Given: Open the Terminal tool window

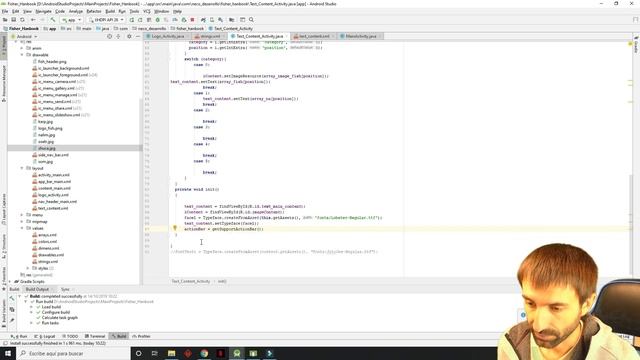Looking at the screenshot, I should (x=95, y=336).
